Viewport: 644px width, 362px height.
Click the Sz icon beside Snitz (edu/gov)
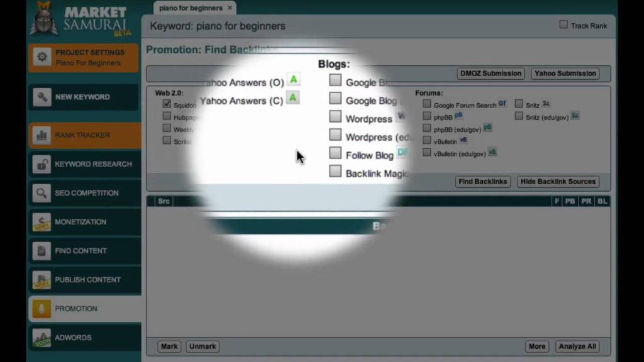(575, 116)
